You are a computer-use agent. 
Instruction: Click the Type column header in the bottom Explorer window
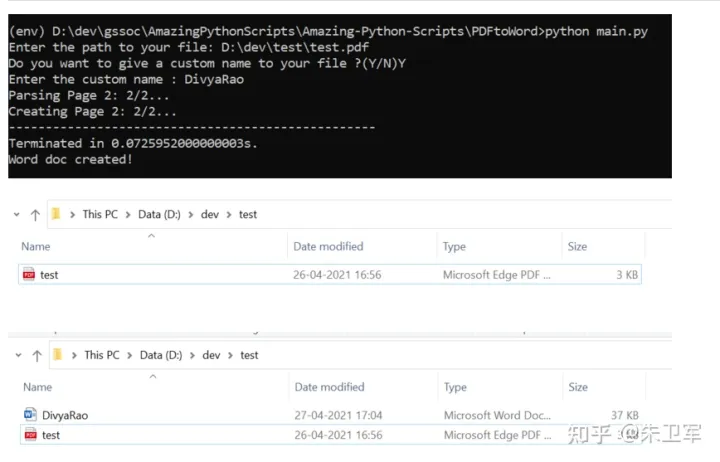(x=455, y=387)
